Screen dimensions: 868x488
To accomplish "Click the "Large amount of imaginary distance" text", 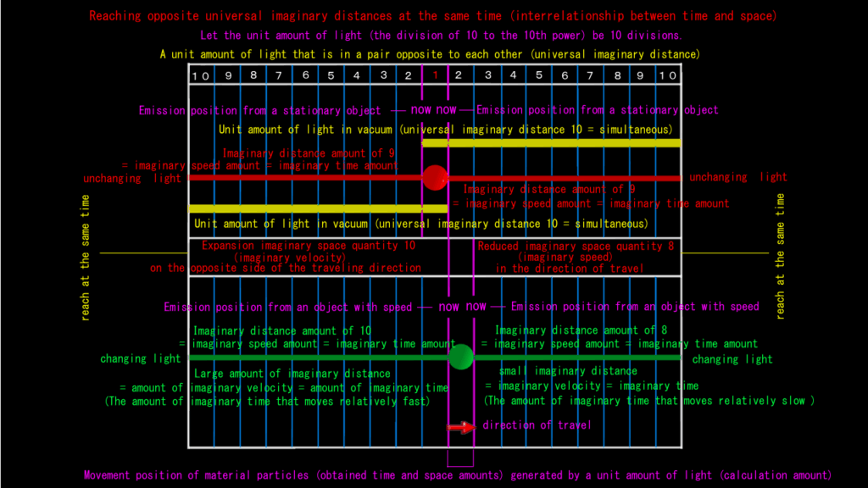I will click(x=292, y=374).
